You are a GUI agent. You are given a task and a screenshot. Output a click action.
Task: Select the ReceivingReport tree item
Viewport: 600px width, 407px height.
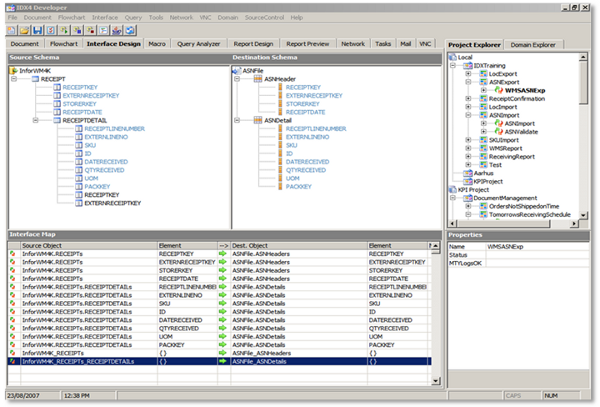point(512,156)
